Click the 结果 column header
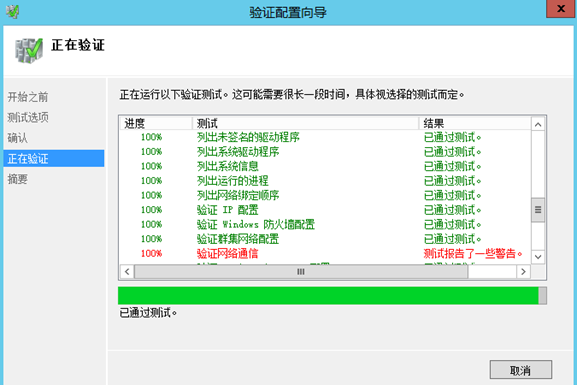Image resolution: width=577 pixels, height=385 pixels. (x=475, y=123)
